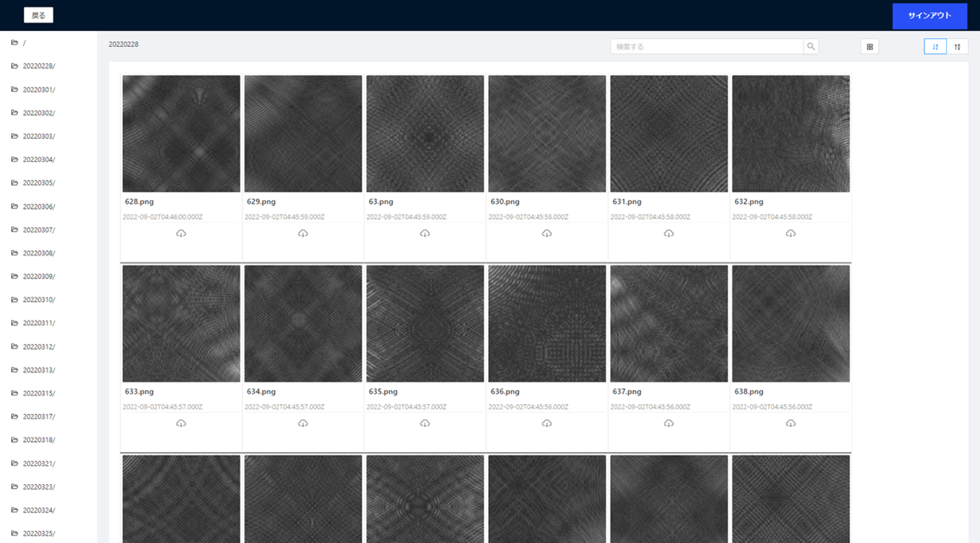View the 630.png thumbnail image
Image resolution: width=980 pixels, height=543 pixels.
(x=547, y=133)
